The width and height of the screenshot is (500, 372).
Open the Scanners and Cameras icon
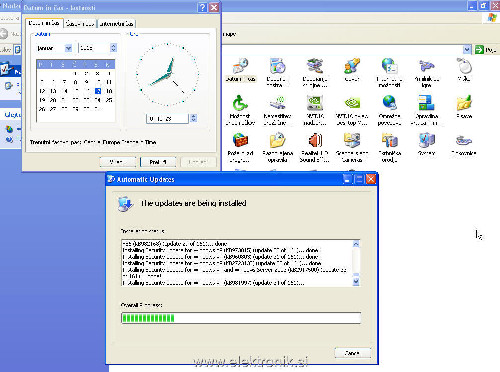[352, 140]
